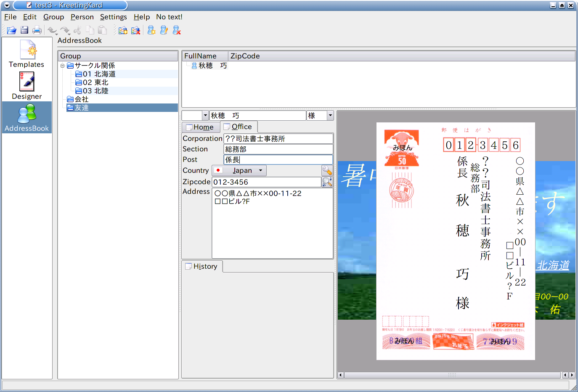Click the zipcode search magnifier icon
This screenshot has height=392, width=578.
tap(327, 182)
